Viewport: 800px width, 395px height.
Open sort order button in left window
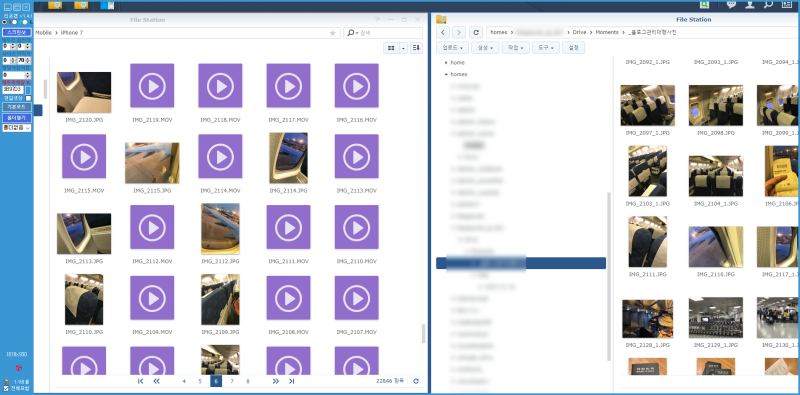(416, 48)
